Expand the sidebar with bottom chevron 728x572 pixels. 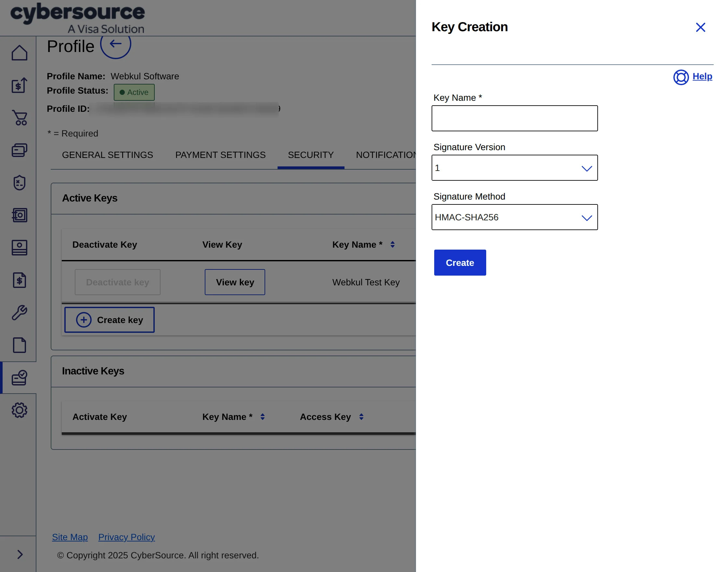tap(20, 554)
